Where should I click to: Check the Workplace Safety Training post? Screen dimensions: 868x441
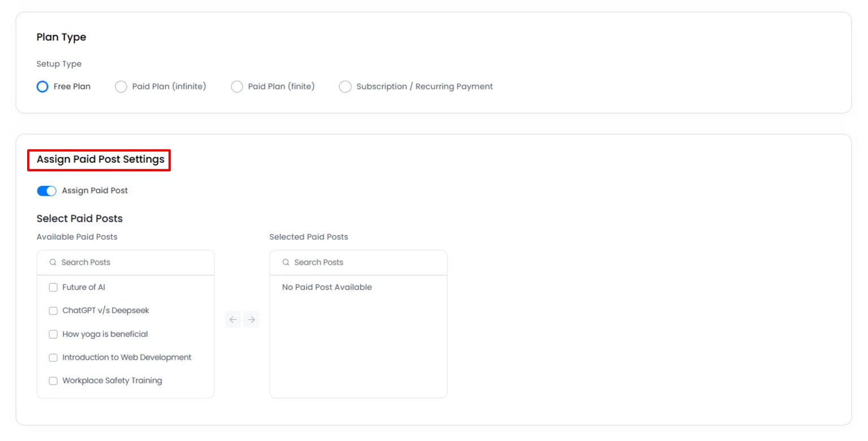(x=53, y=381)
